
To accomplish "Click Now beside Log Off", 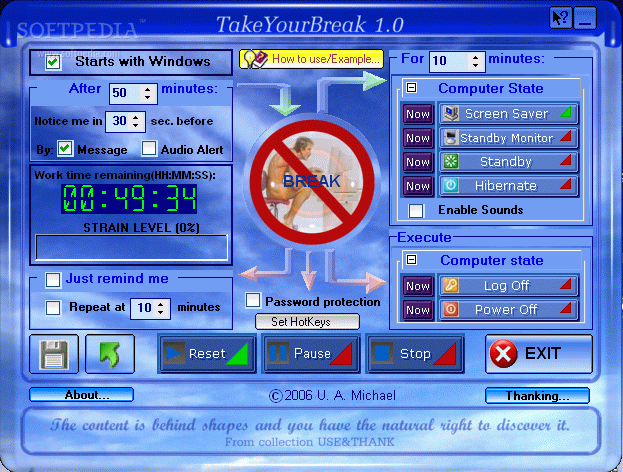I will tap(418, 286).
